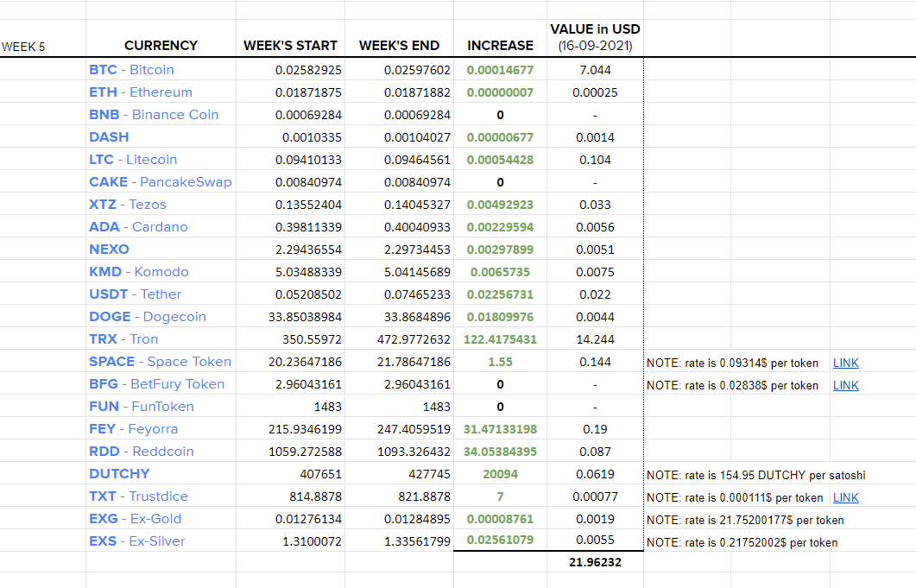This screenshot has height=588, width=916.
Task: Open the TRX - Tron link
Action: click(123, 339)
